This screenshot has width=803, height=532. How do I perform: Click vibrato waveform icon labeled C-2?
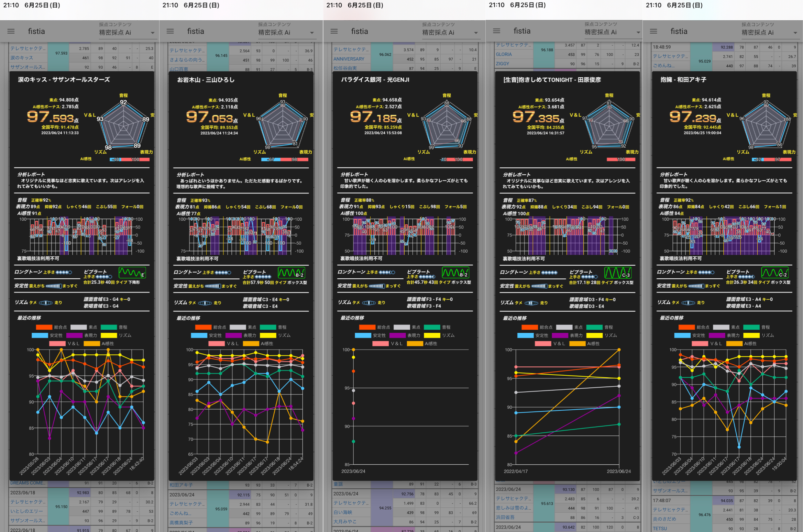point(774,273)
